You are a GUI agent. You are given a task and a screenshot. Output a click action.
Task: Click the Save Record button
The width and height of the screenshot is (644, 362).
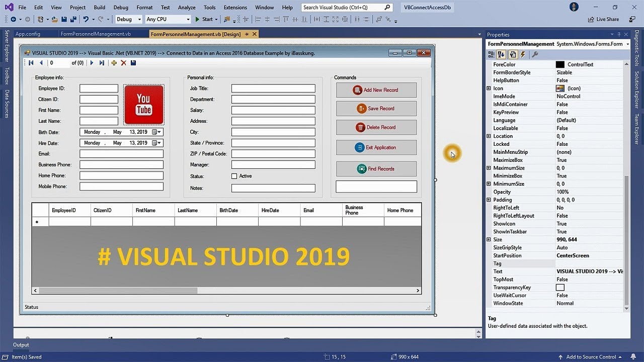[x=376, y=109]
